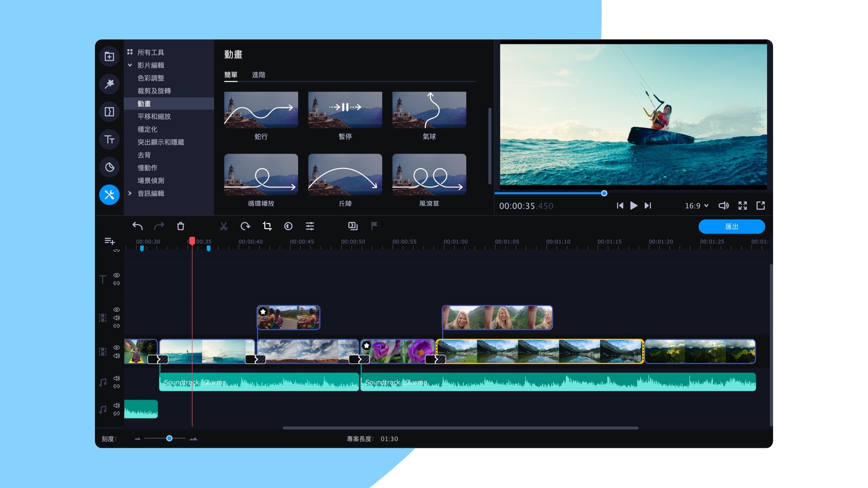Toggle title track visibility eye
This screenshot has height=488, width=868.
coord(117,275)
